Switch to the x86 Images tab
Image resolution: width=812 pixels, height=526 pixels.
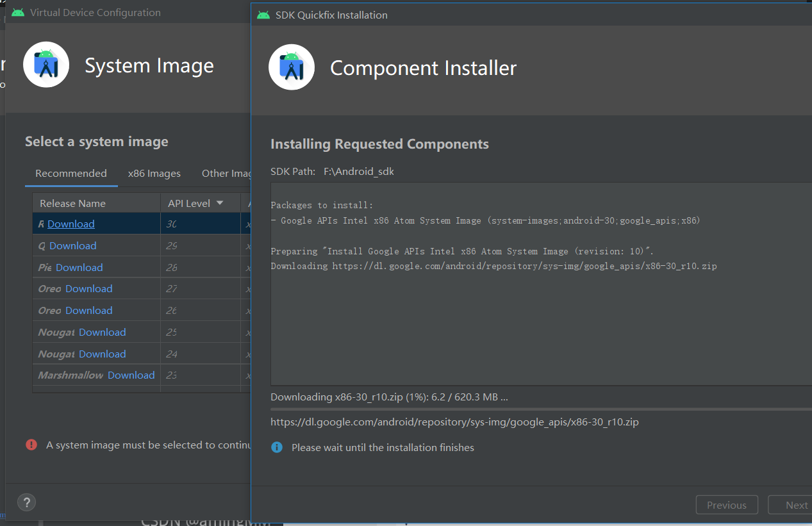154,174
